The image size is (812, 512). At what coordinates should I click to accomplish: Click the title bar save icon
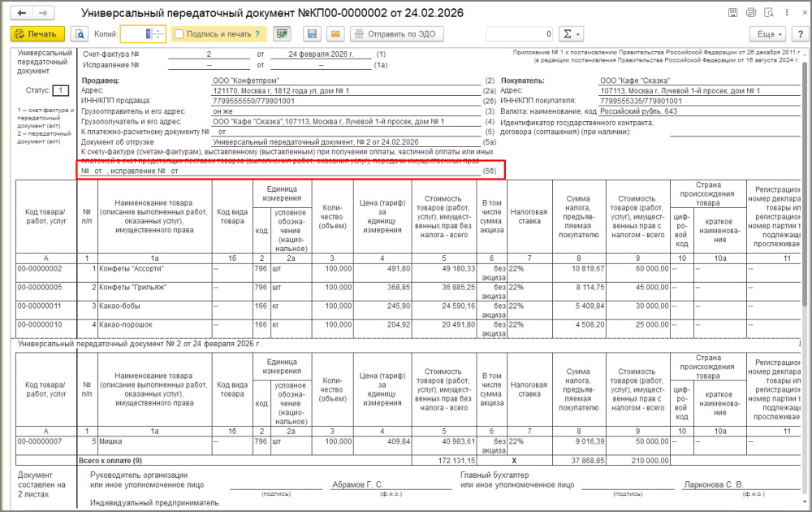(733, 13)
